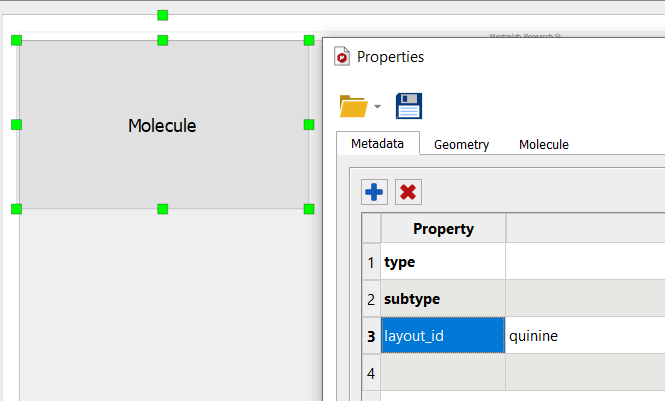Image resolution: width=665 pixels, height=401 pixels.
Task: Open the Molecule tab
Action: click(544, 145)
